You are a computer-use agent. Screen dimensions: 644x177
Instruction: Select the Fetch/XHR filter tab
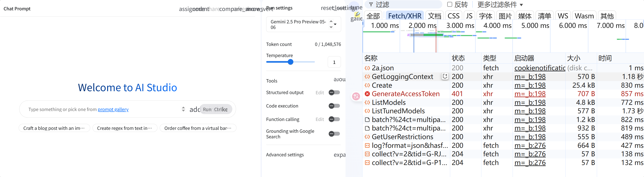(404, 16)
